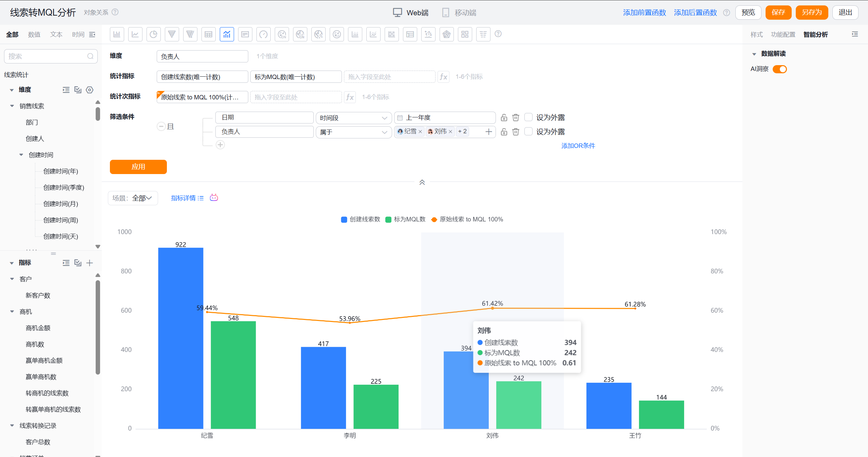The width and height of the screenshot is (868, 457).
Task: Select the funnel chart type icon
Action: pos(172,34)
